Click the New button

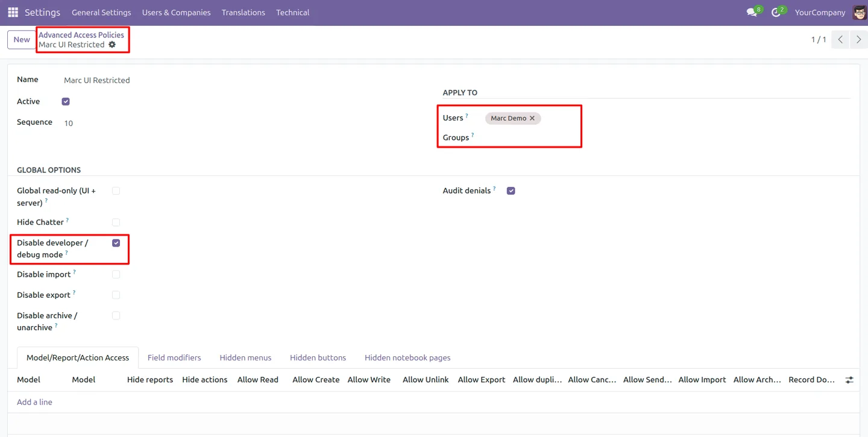pos(22,39)
